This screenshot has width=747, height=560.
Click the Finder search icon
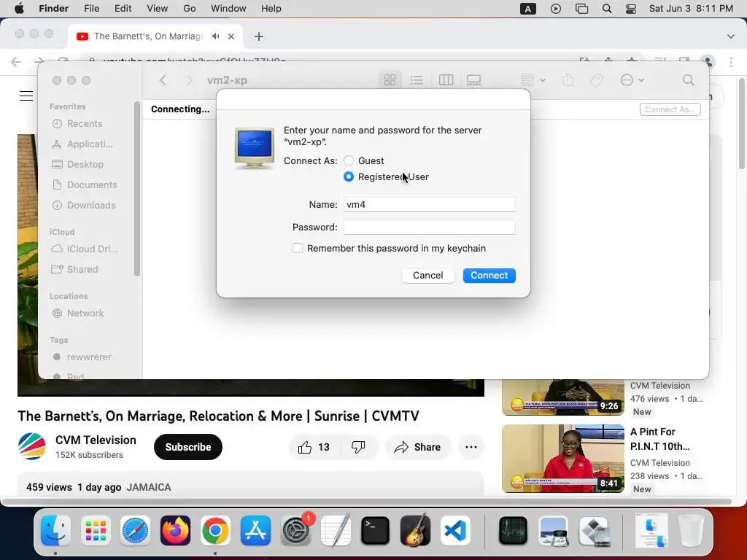689,80
